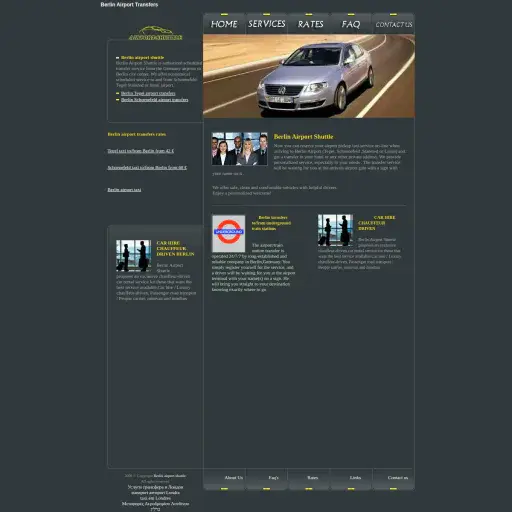Open the Faq's footer link
512x512 pixels.
coord(273,478)
